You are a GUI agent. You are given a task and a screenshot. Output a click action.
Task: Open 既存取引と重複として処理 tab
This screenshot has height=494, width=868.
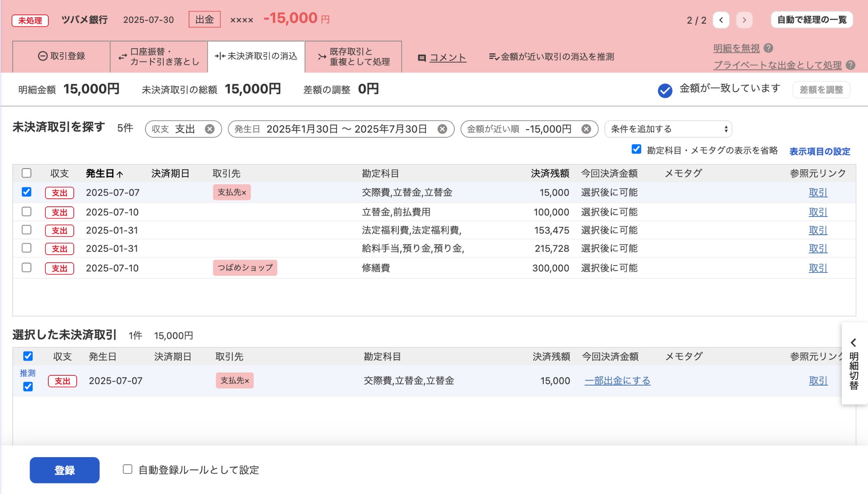(x=353, y=56)
